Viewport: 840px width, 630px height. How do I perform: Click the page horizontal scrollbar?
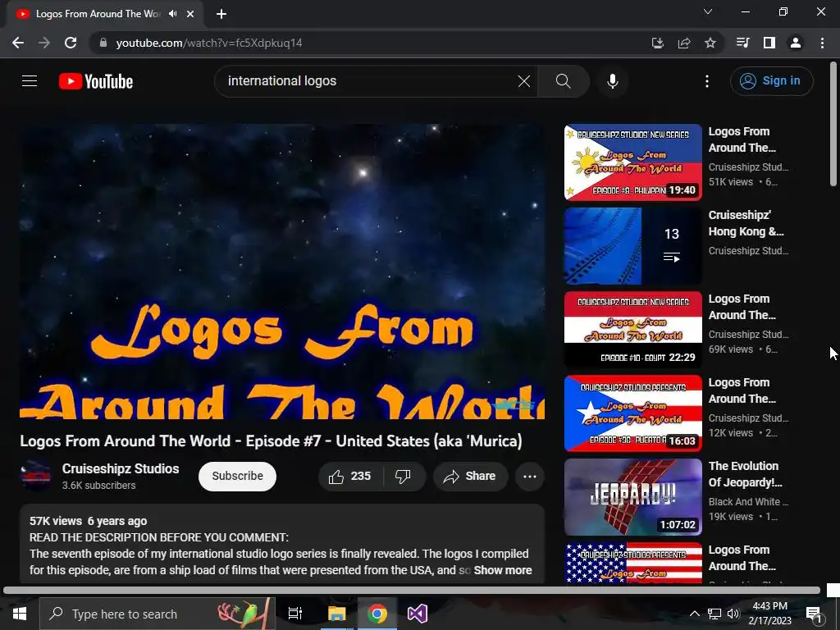[412, 591]
